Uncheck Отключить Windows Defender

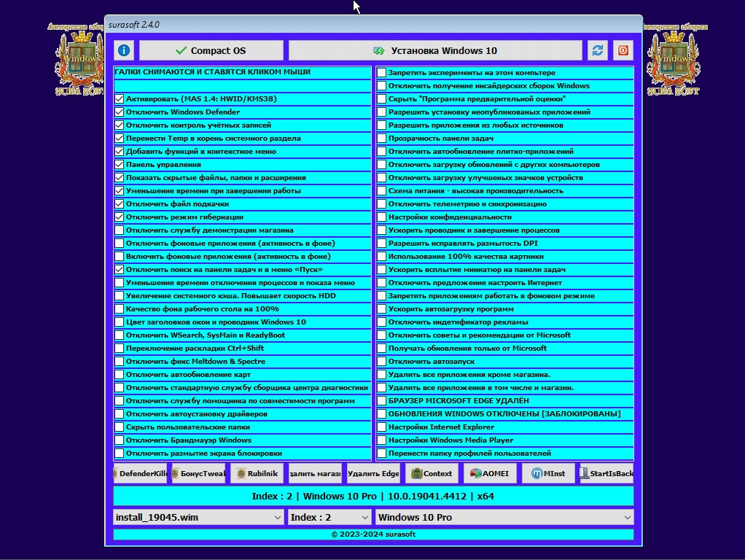tap(120, 112)
